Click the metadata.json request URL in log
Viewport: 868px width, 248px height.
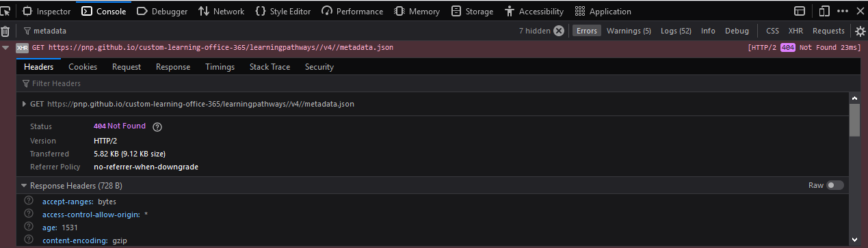pyautogui.click(x=220, y=48)
